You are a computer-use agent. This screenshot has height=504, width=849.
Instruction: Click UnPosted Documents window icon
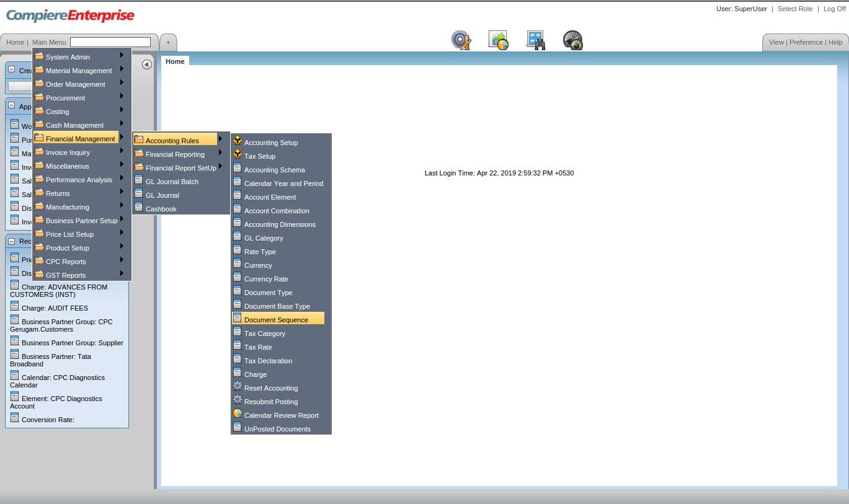point(237,428)
